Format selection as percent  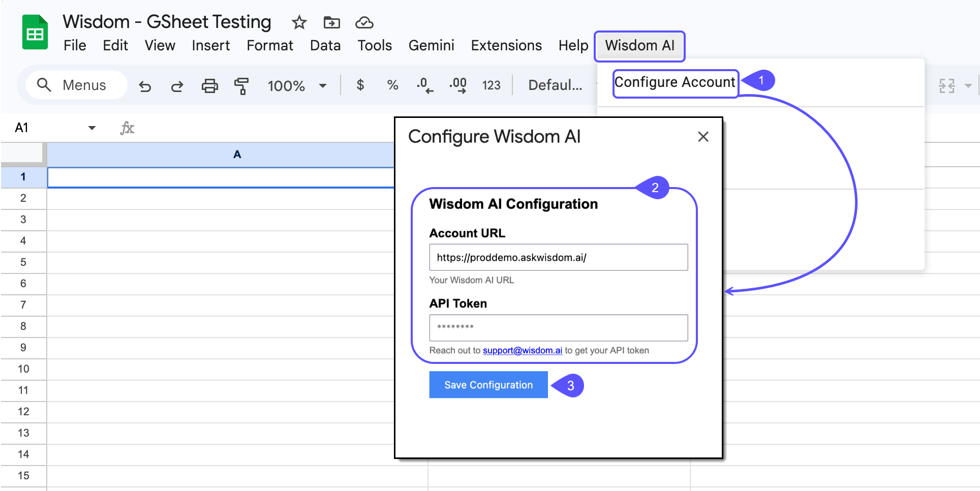pyautogui.click(x=392, y=85)
